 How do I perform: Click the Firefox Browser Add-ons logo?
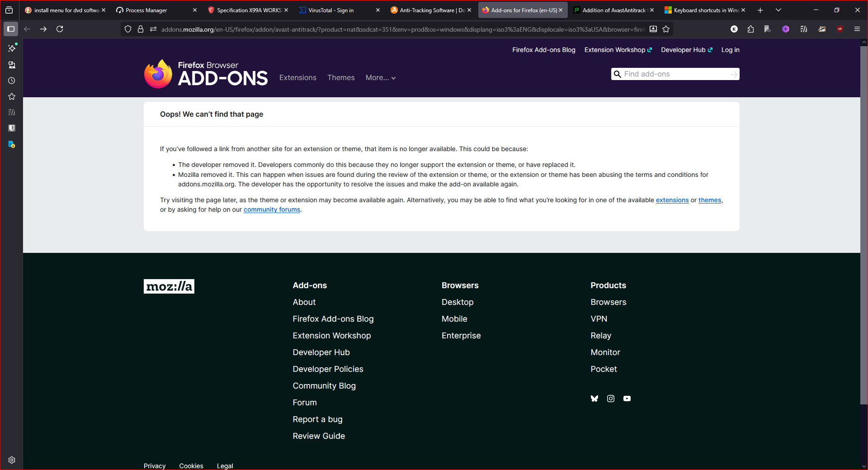point(206,74)
